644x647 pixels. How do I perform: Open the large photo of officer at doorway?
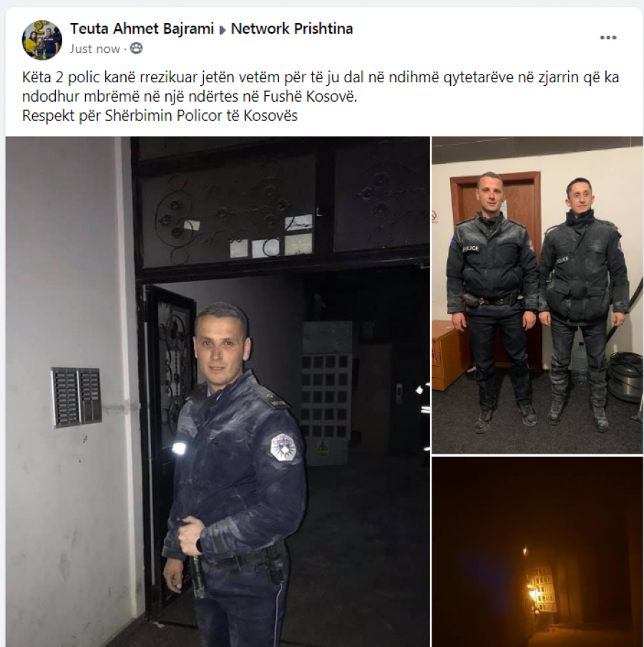(218, 391)
